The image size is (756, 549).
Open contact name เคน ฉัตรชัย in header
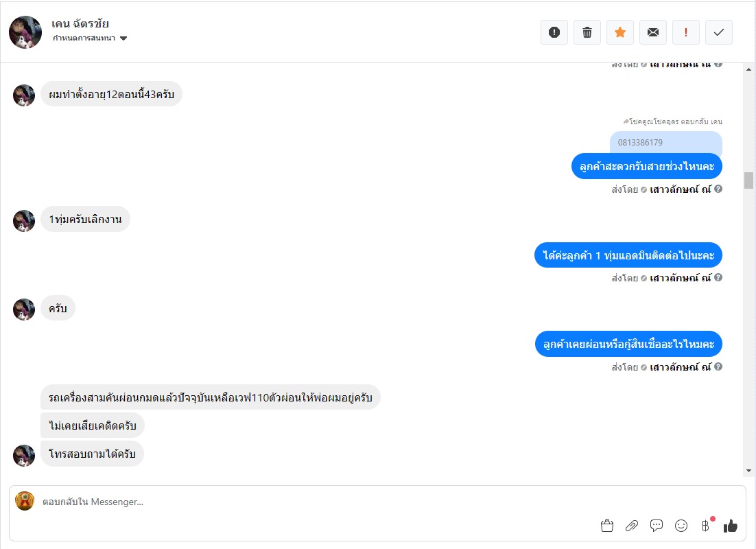tap(80, 23)
